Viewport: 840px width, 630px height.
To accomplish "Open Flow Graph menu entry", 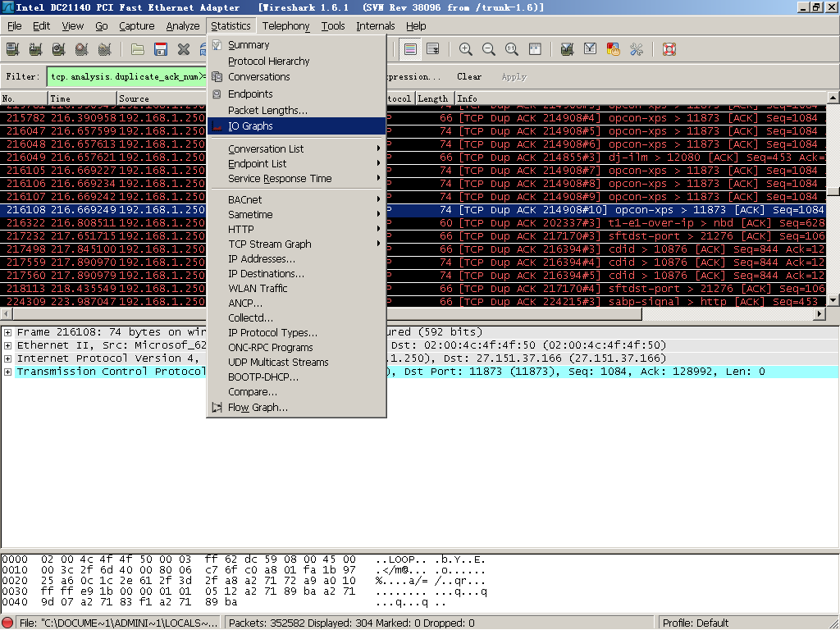I will pyautogui.click(x=296, y=407).
